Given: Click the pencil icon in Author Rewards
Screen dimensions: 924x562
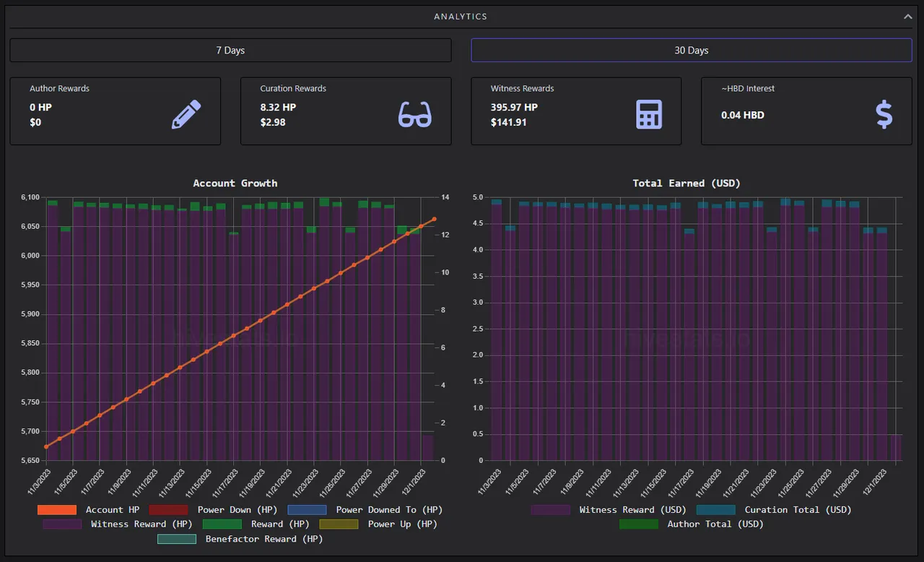Looking at the screenshot, I should [x=186, y=114].
